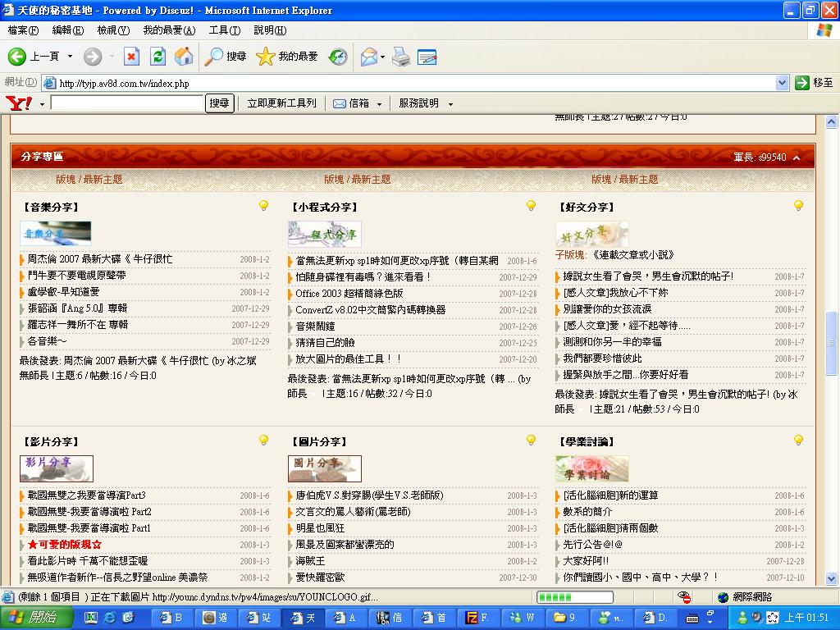Open the FileZilla taskbar item
840x630 pixels.
point(477,618)
